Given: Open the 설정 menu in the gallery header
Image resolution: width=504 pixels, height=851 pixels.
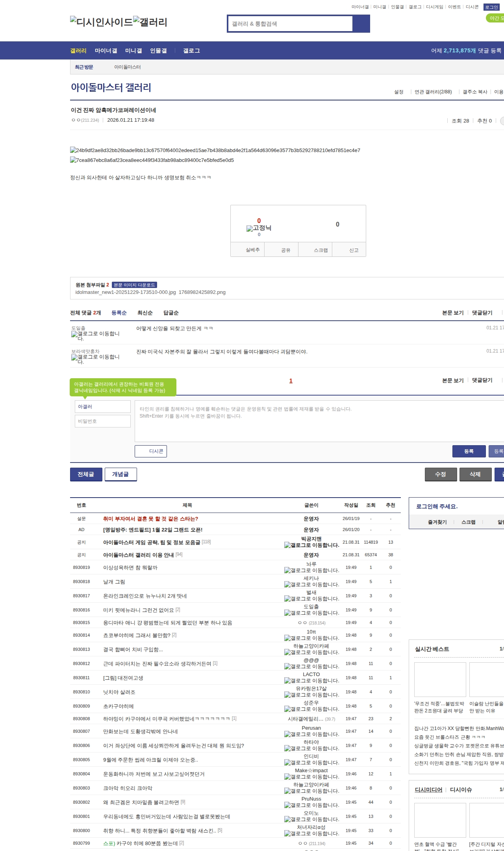Looking at the screenshot, I should [x=398, y=92].
